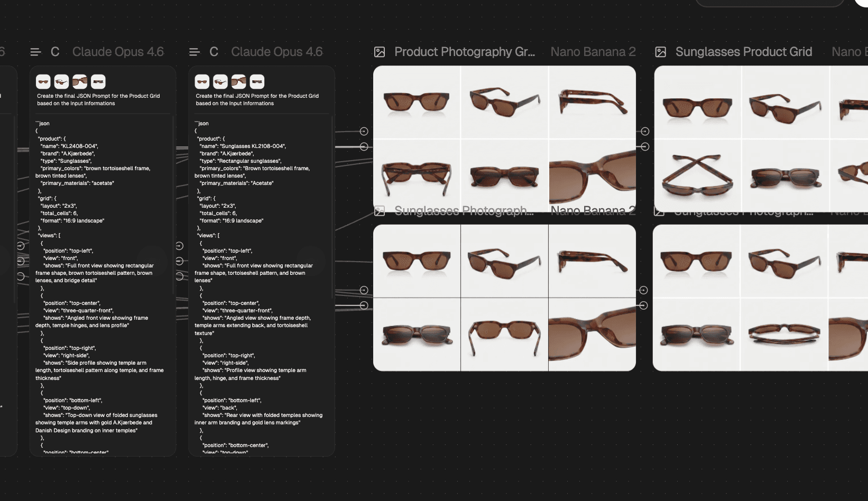Click the top-left front view in Sunglasses Product Grid image
Image resolution: width=868 pixels, height=501 pixels.
click(698, 102)
